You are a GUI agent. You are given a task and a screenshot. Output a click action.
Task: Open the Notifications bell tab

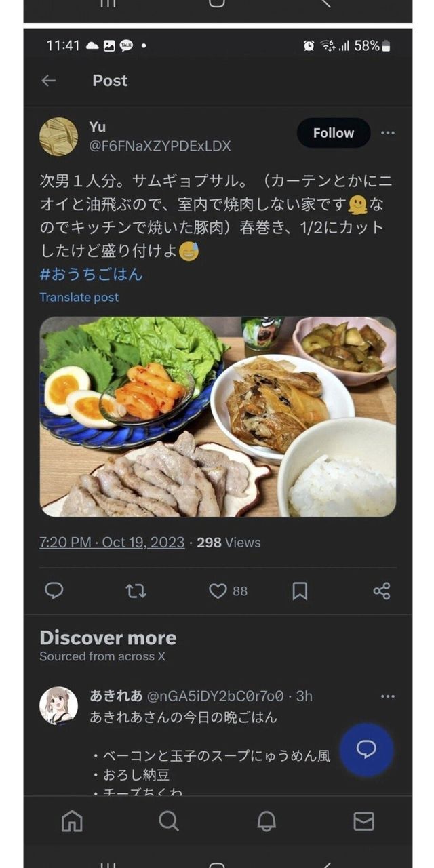267,821
